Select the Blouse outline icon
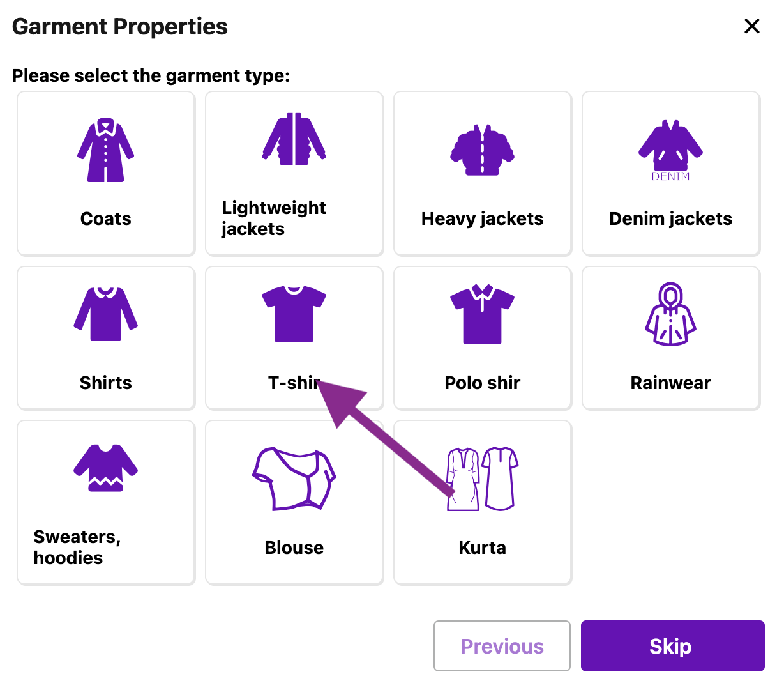The height and width of the screenshot is (690, 784). pyautogui.click(x=294, y=479)
